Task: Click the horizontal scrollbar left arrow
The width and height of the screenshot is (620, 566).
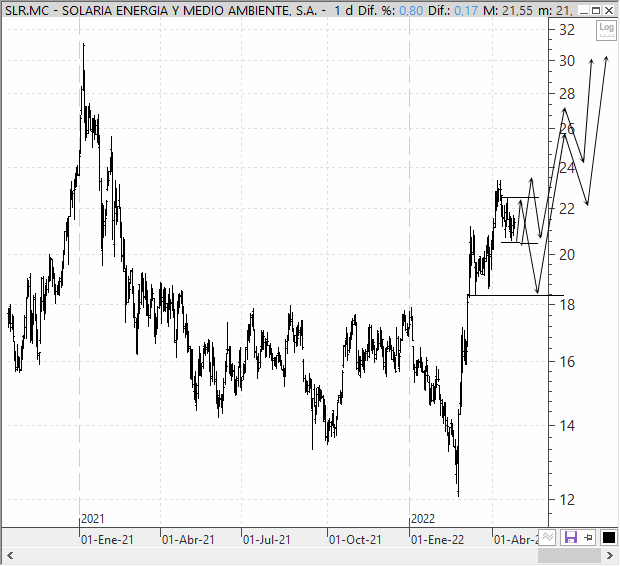Action: [x=10, y=556]
